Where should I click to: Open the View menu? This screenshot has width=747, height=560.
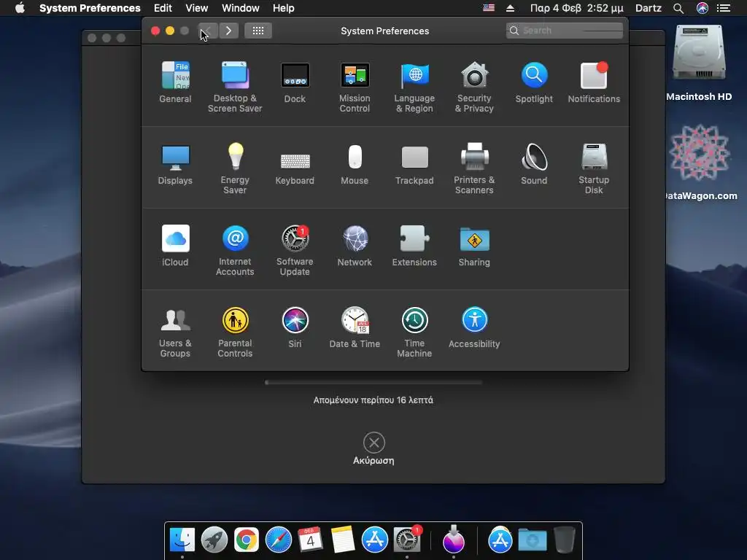[197, 8]
